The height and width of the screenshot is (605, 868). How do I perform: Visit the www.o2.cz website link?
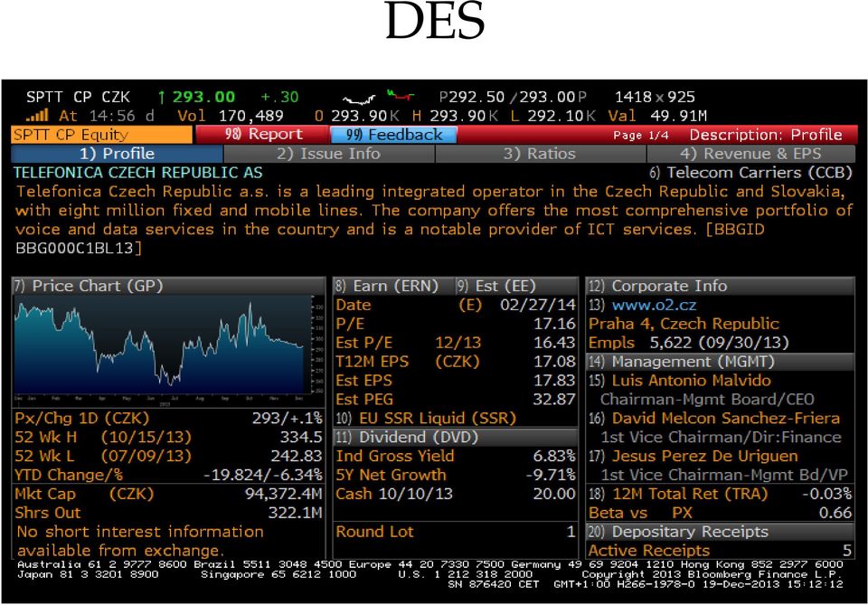click(x=654, y=305)
